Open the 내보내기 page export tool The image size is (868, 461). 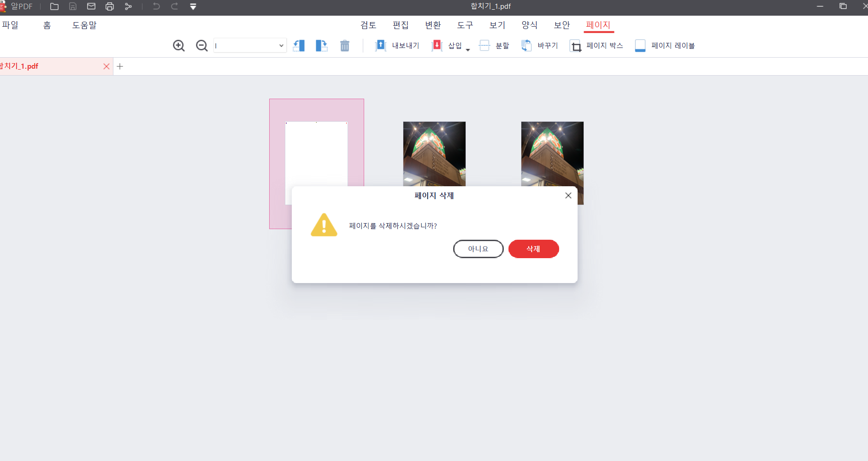(x=396, y=45)
